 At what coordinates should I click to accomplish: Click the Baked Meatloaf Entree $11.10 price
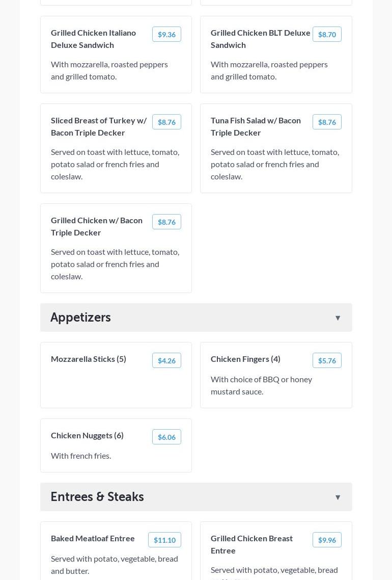pyautogui.click(x=164, y=540)
